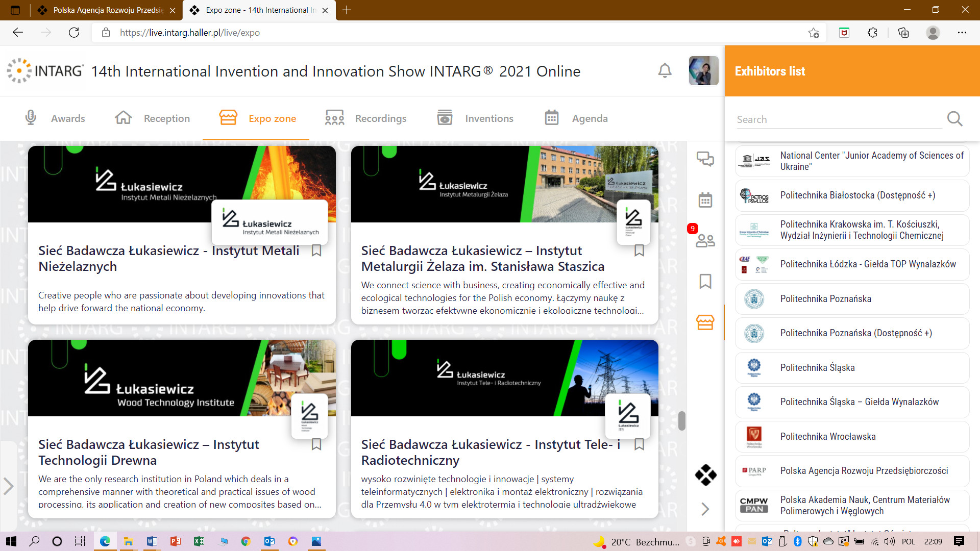Select the orange exhibitors stand sidebar icon

[705, 322]
